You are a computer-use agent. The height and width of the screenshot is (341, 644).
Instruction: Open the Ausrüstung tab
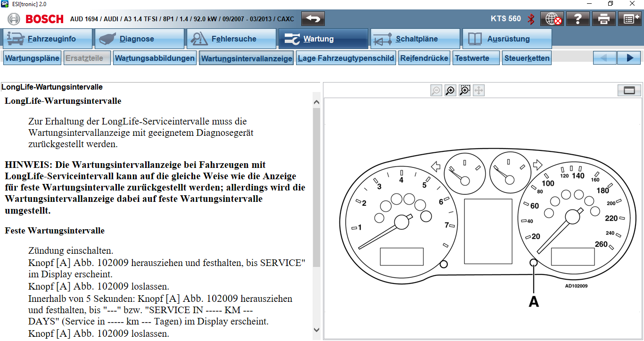pos(507,39)
